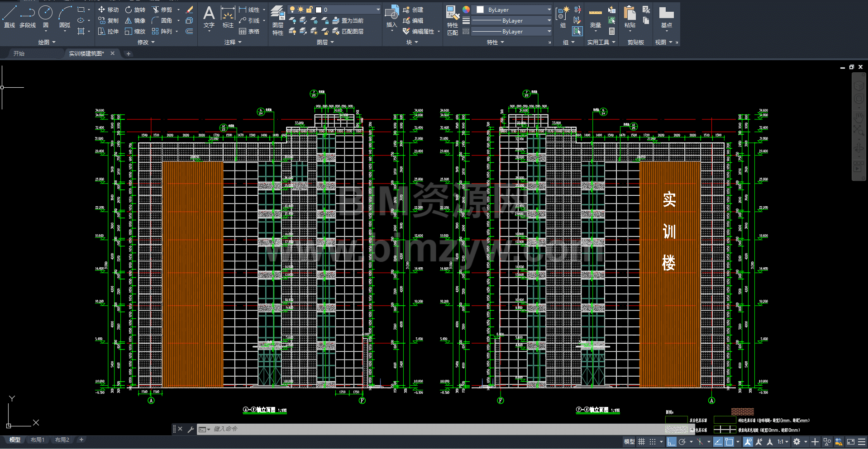The width and height of the screenshot is (868, 449).
Task: Activate the 镜像 (Mirror) tool
Action: 135,20
